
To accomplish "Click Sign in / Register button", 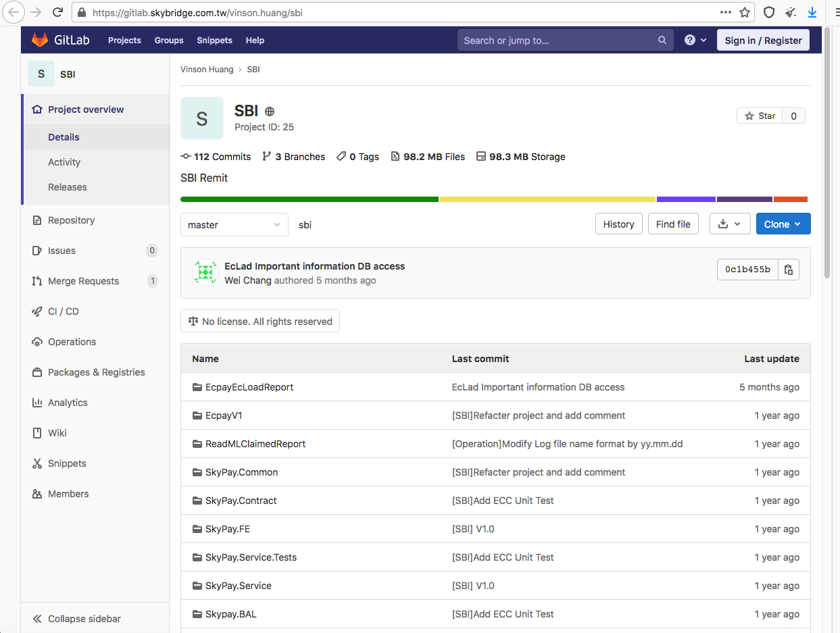I will coord(763,41).
